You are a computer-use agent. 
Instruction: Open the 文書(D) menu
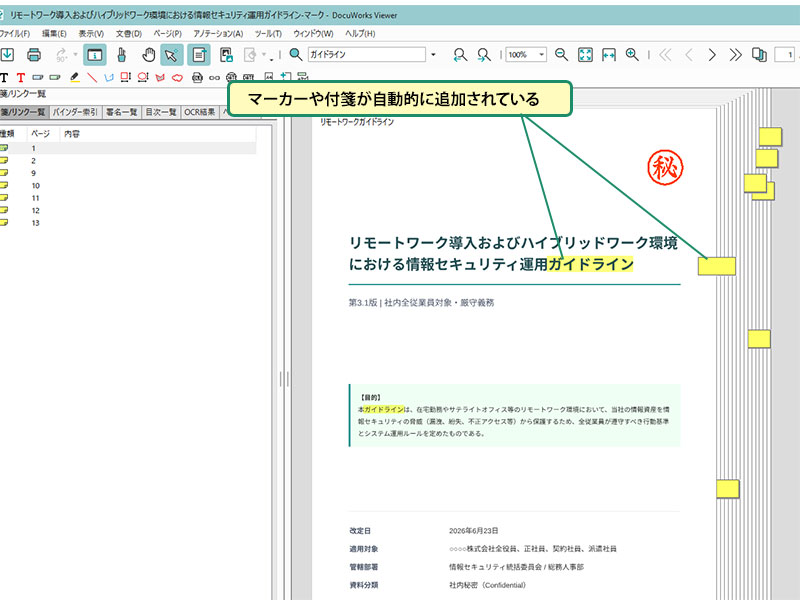click(x=129, y=34)
